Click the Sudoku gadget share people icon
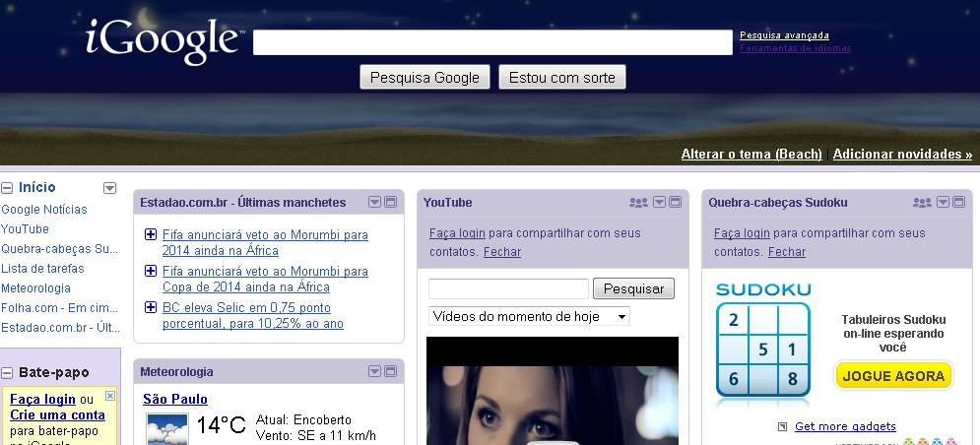Screen dimensions: 980x445 [x=922, y=203]
